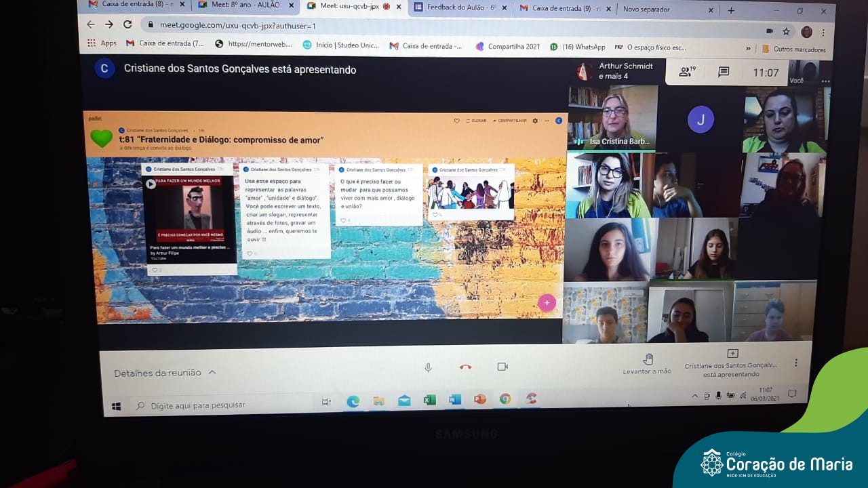Screen dimensions: 868x488
Task: Open the three-dot more options menu in Meet
Action: coord(795,363)
